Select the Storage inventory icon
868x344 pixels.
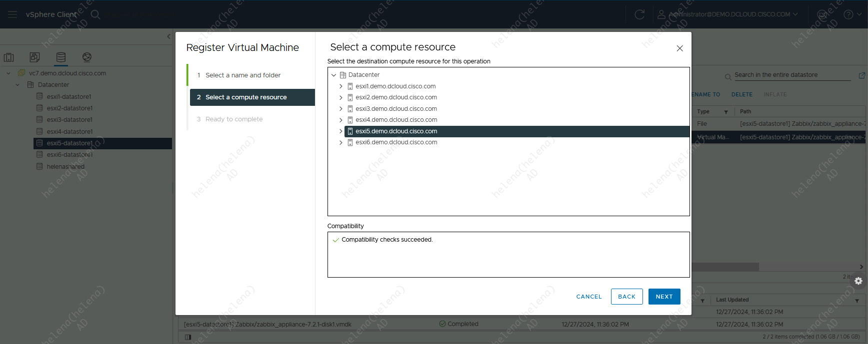pyautogui.click(x=61, y=57)
